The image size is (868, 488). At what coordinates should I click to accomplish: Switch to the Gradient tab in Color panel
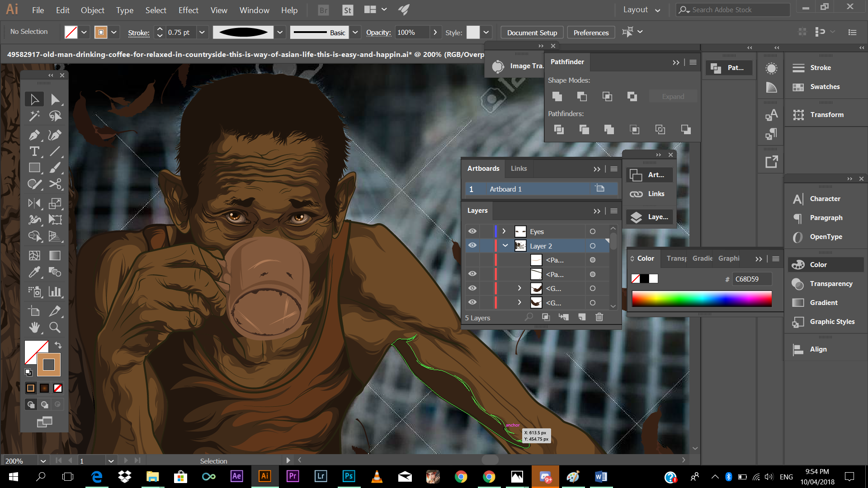[x=702, y=258]
